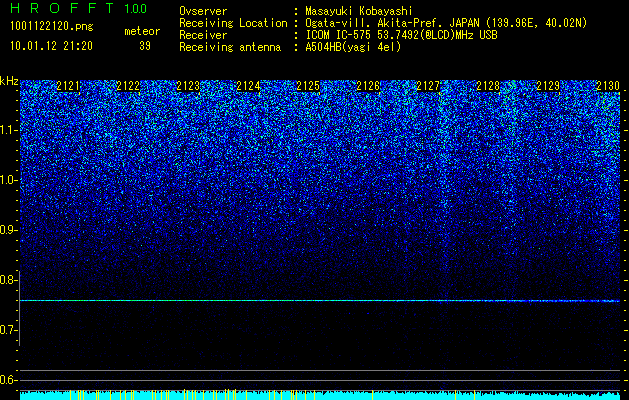Click the 2124 time marker

coord(248,86)
